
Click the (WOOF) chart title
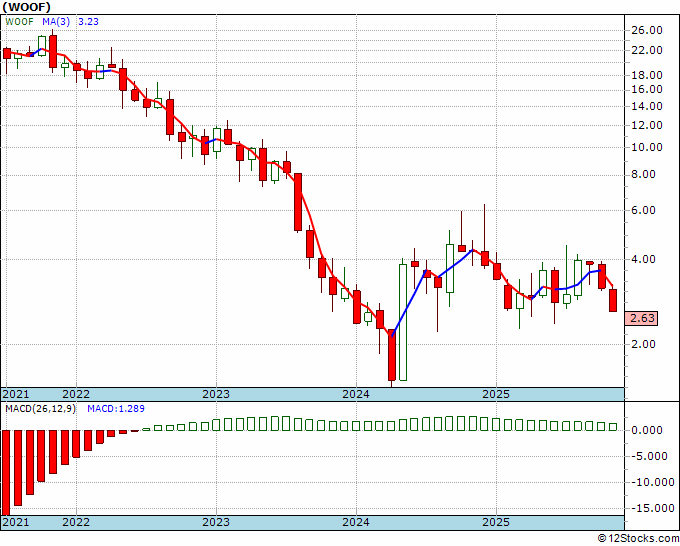[26, 7]
